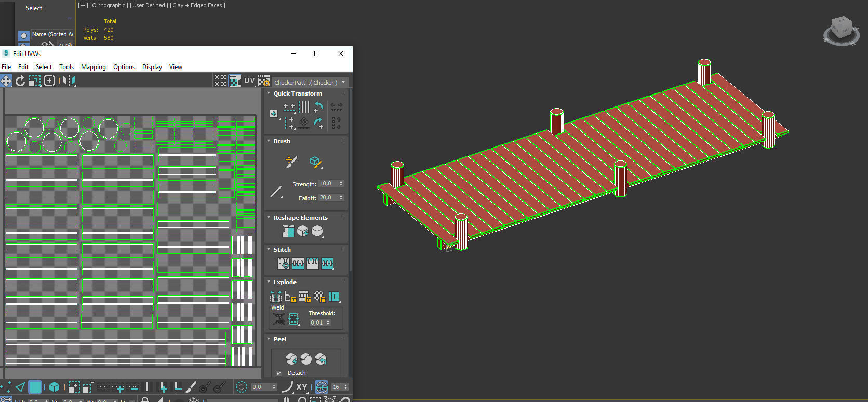The height and width of the screenshot is (402, 868).
Task: Open the File menu in Edit UVWs
Action: tap(6, 67)
